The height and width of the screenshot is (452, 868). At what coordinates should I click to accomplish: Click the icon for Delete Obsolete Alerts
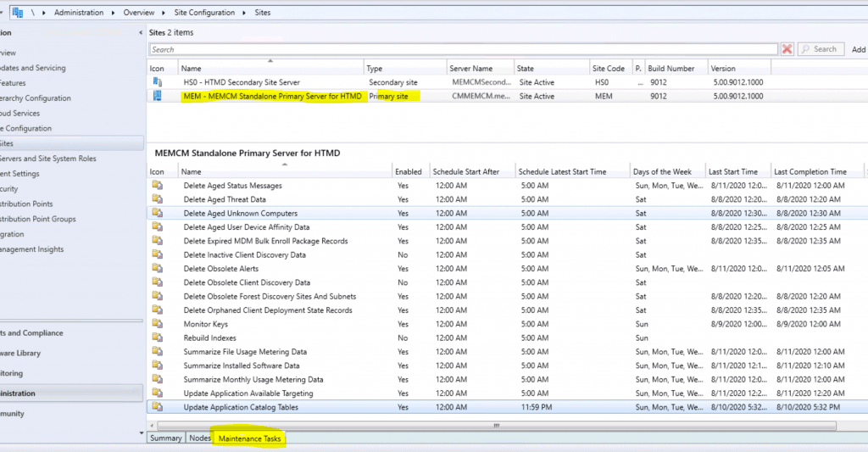click(157, 268)
